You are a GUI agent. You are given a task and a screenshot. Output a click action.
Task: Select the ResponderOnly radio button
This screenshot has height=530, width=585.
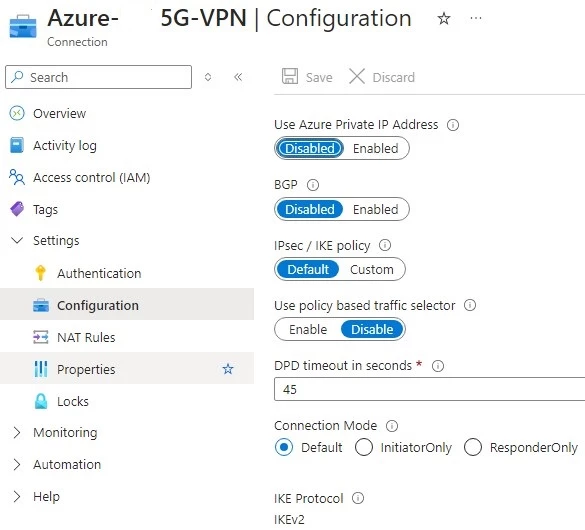coord(473,447)
